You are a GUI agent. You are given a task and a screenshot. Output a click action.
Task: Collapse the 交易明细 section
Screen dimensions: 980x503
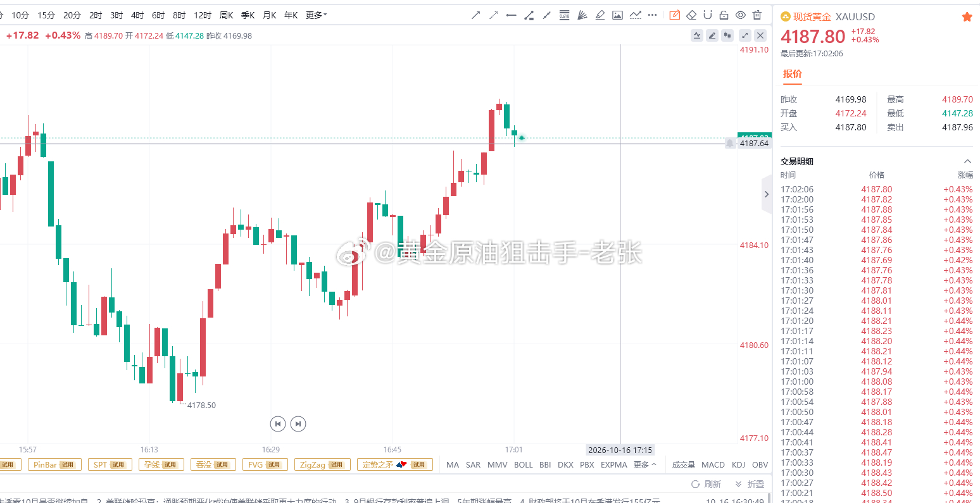pyautogui.click(x=967, y=161)
